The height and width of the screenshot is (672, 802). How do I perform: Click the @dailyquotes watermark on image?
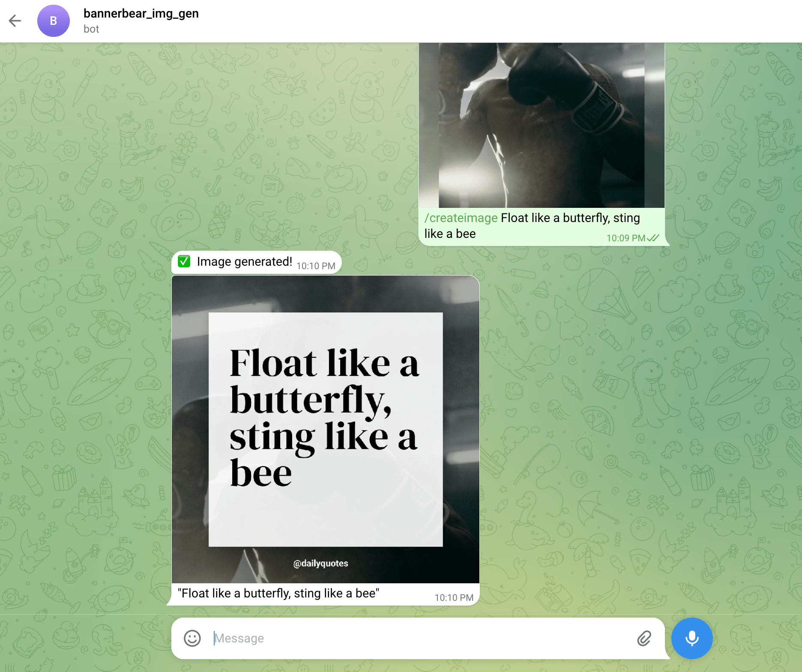(320, 563)
